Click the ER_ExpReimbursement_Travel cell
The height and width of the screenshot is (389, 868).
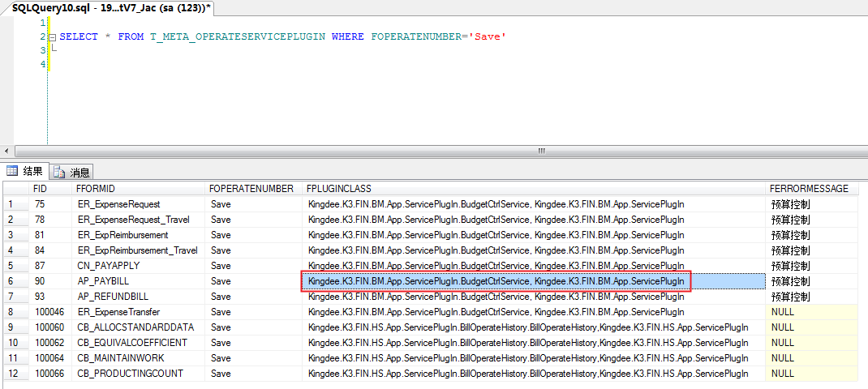tap(139, 250)
